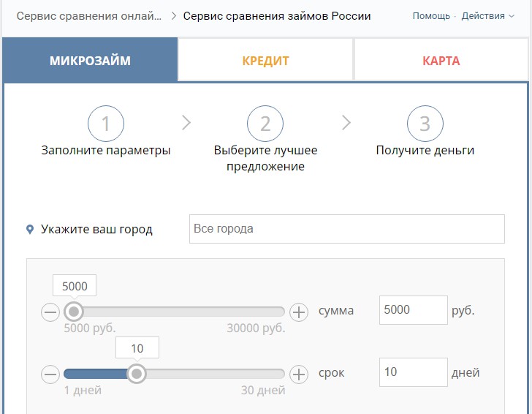Click the step 3 circle icon
This screenshot has width=532, height=414.
[425, 124]
